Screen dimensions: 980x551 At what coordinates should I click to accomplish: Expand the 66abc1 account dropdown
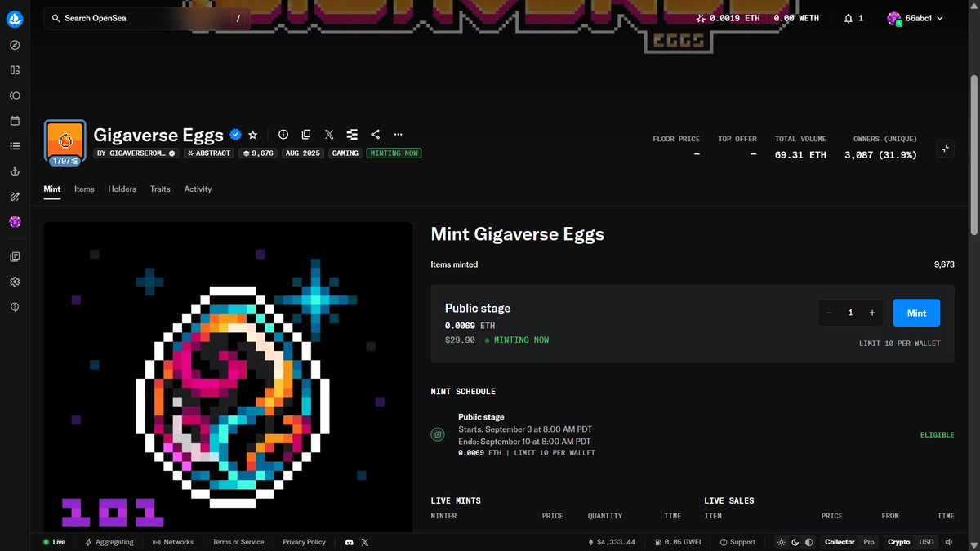click(915, 18)
